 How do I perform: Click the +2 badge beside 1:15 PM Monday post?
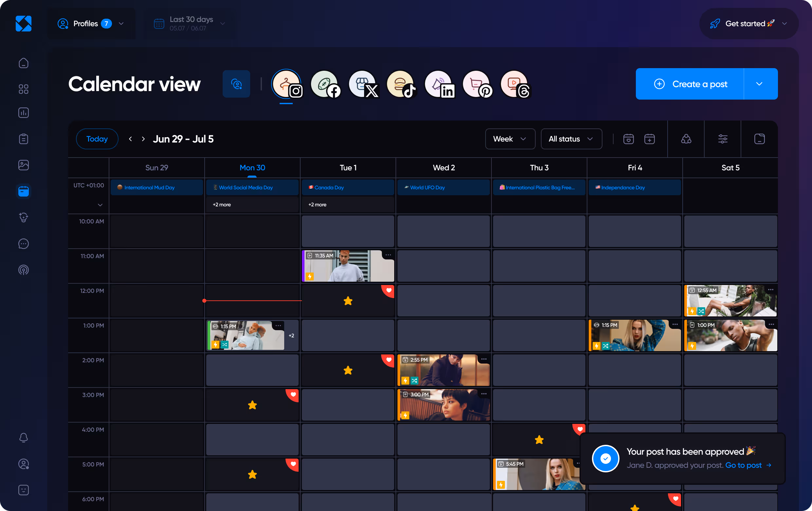tap(291, 336)
